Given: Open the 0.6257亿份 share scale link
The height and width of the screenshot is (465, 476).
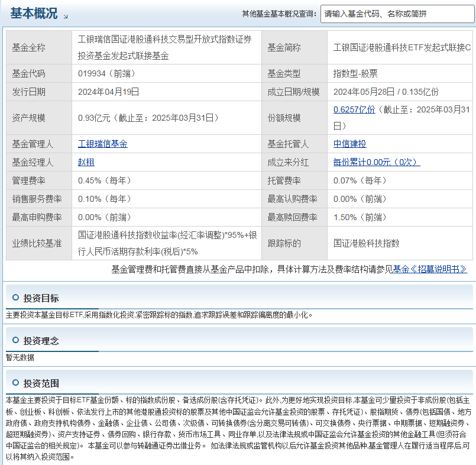Looking at the screenshot, I should 354,109.
